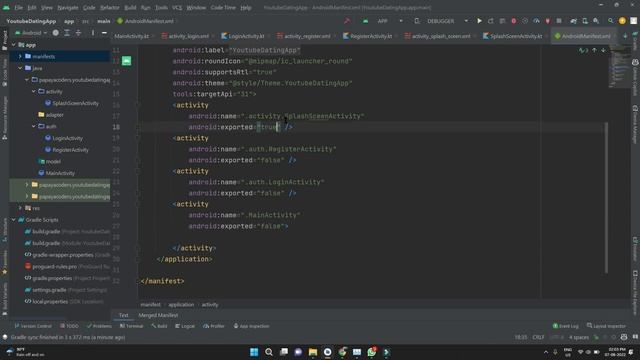Open the Problems tool window
The image size is (640, 360).
99,326
